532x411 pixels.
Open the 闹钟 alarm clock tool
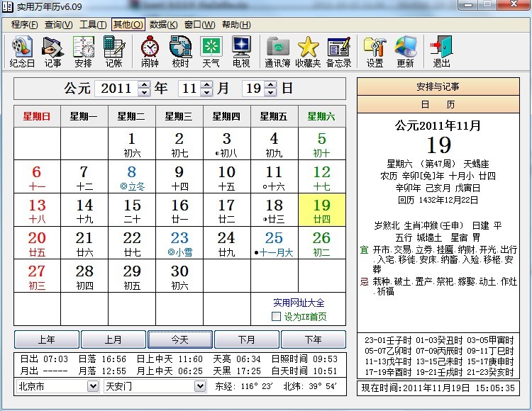coord(150,51)
